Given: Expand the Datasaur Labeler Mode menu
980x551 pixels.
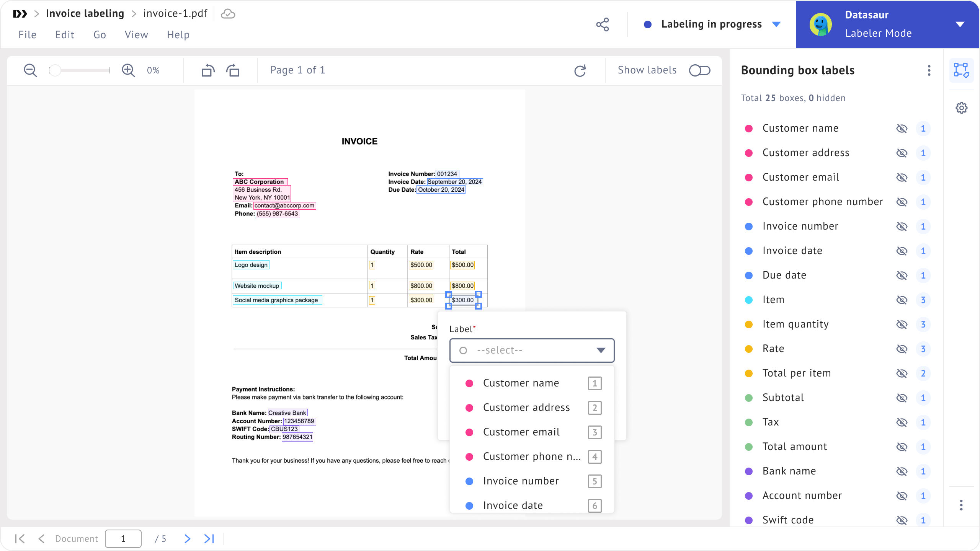Looking at the screenshot, I should pyautogui.click(x=960, y=24).
